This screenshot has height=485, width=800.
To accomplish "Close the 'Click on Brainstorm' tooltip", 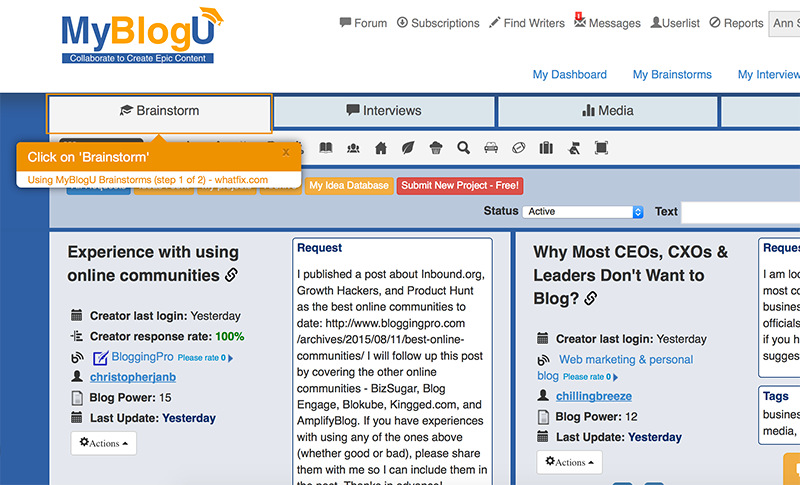I will tap(286, 152).
